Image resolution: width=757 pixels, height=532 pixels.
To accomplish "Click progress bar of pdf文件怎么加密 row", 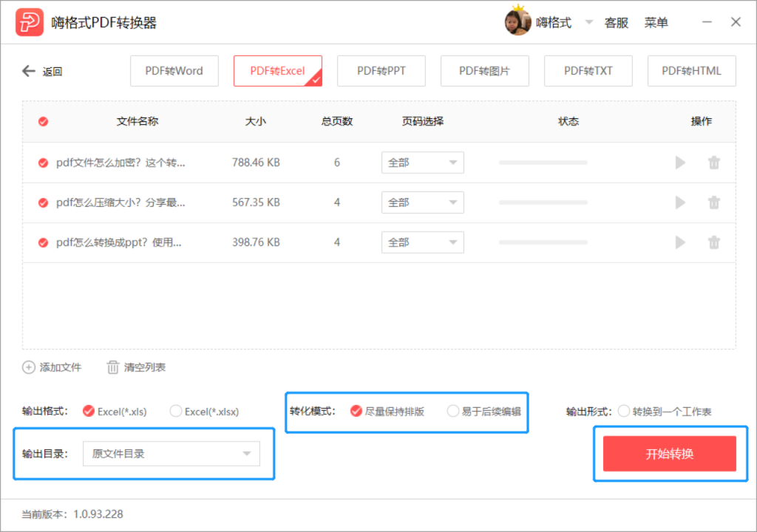I will pyautogui.click(x=543, y=163).
